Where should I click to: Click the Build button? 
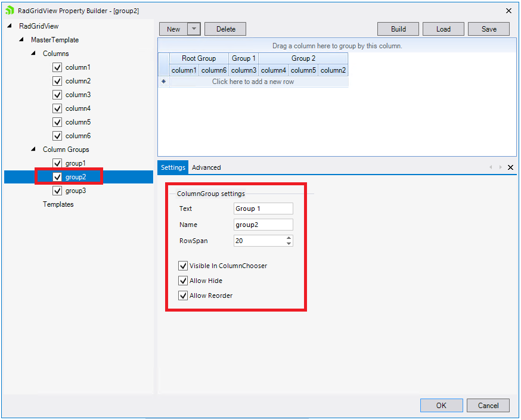(x=398, y=29)
